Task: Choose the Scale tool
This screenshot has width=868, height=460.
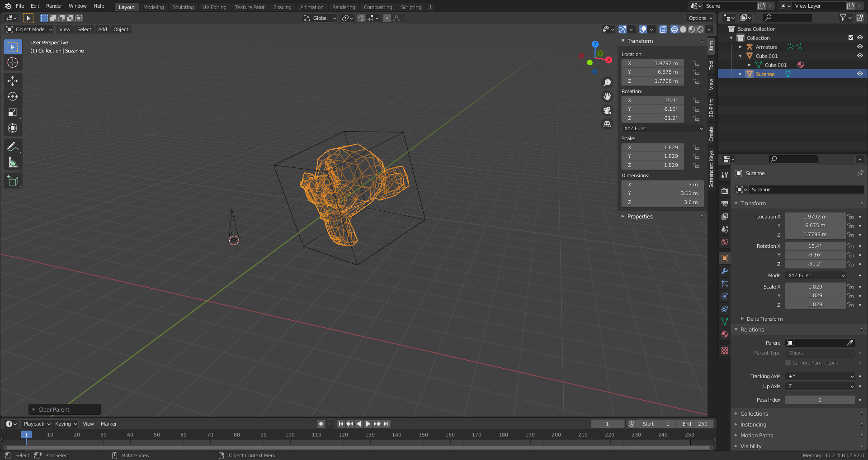Action: tap(13, 113)
